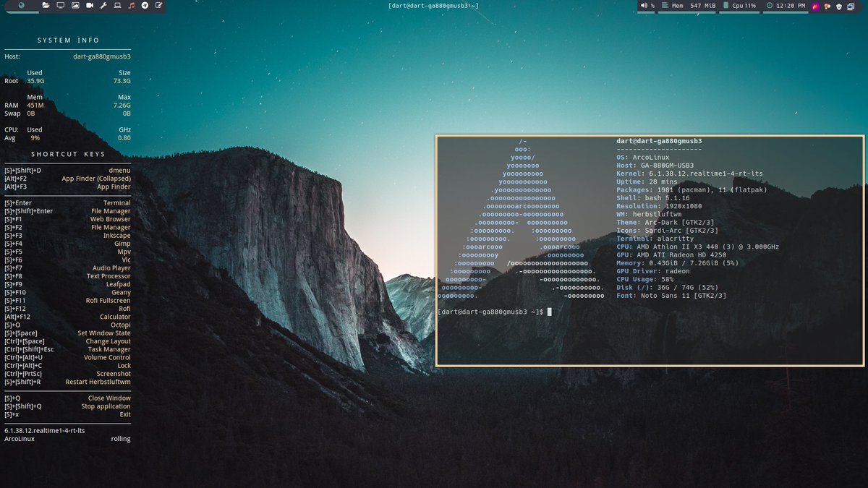Click the purple flame tray icon

816,7
